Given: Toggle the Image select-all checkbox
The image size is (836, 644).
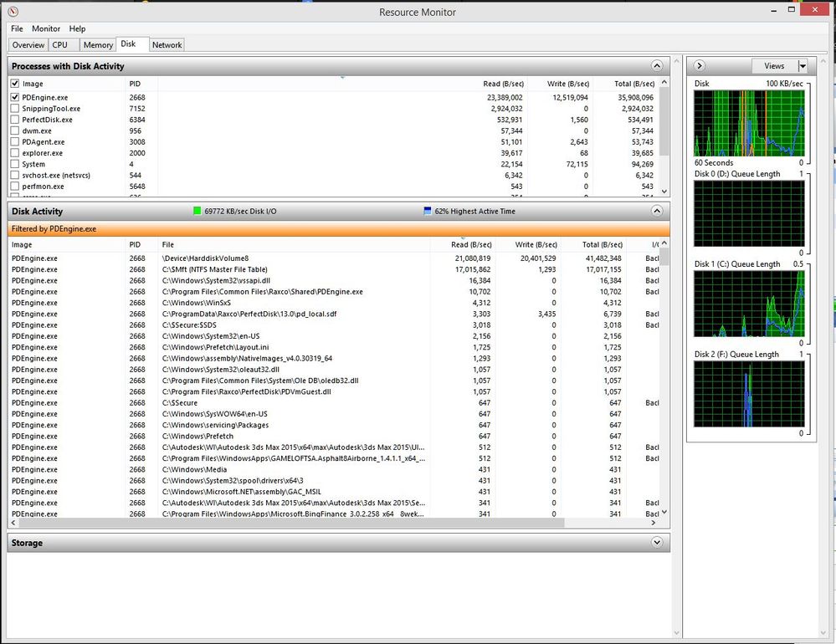Looking at the screenshot, I should [15, 84].
